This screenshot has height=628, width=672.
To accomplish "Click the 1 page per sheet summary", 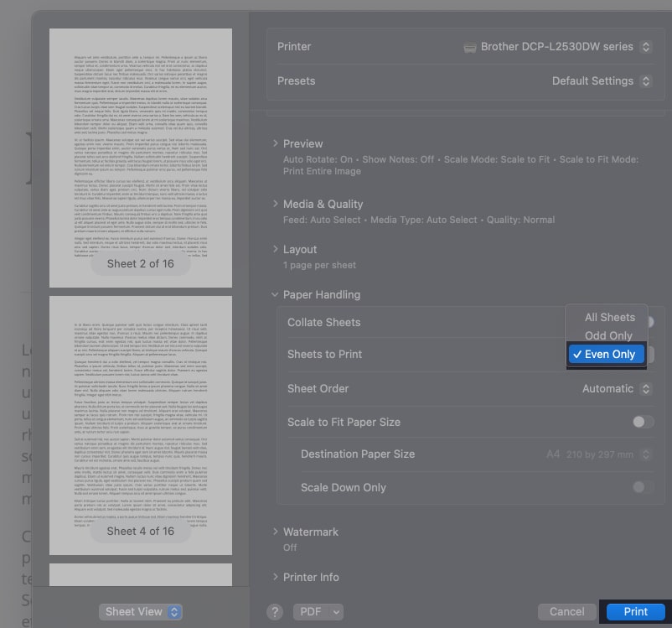I will coord(319,265).
